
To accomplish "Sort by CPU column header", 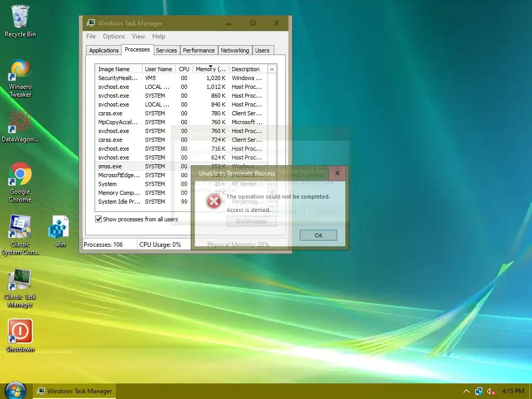I will [184, 69].
